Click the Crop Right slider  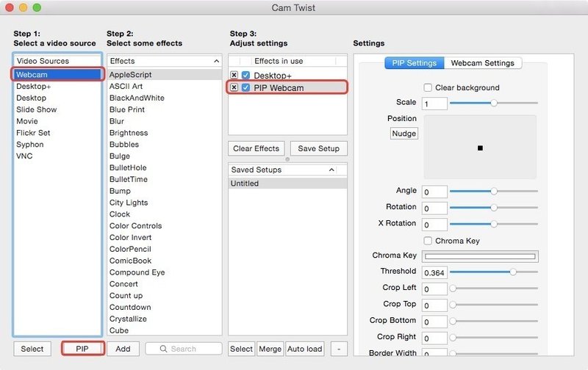[493, 338]
